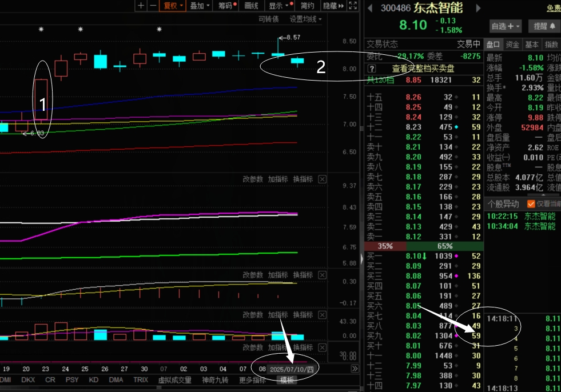This screenshot has width=561, height=392.
Task: Click date 24 on the time axis
Action: (65, 369)
